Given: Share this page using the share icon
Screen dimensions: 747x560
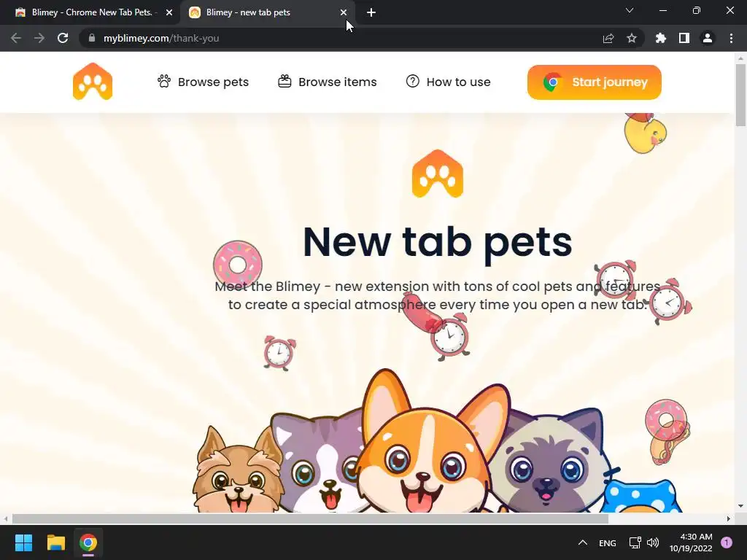Looking at the screenshot, I should [x=608, y=38].
